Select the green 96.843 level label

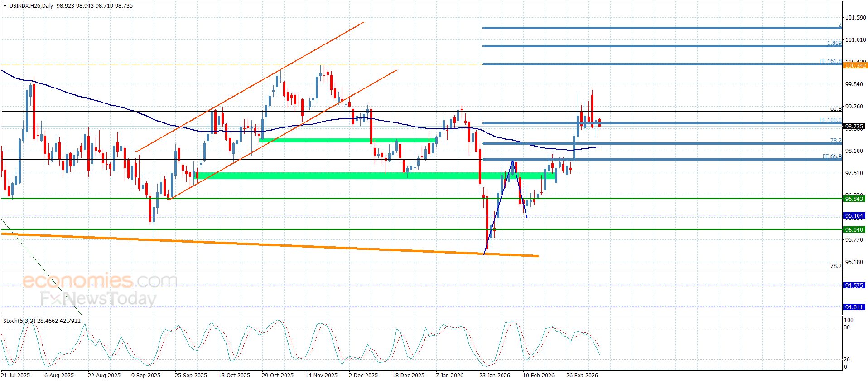(854, 199)
